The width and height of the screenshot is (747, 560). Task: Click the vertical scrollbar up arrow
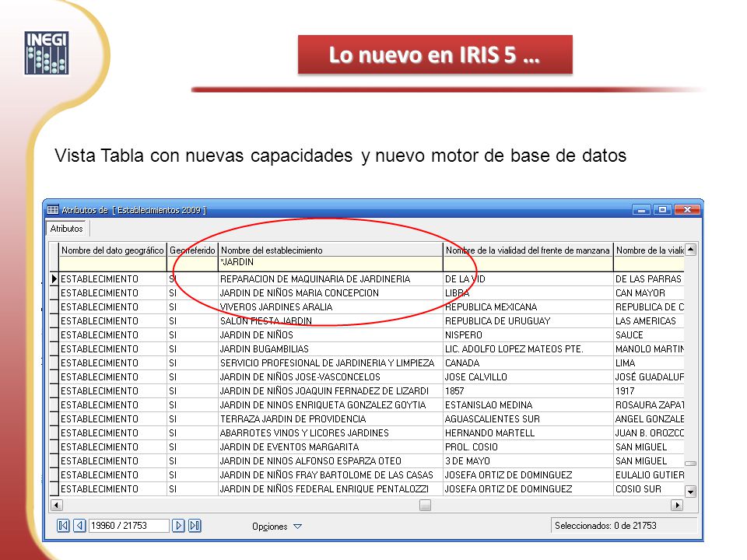[690, 250]
